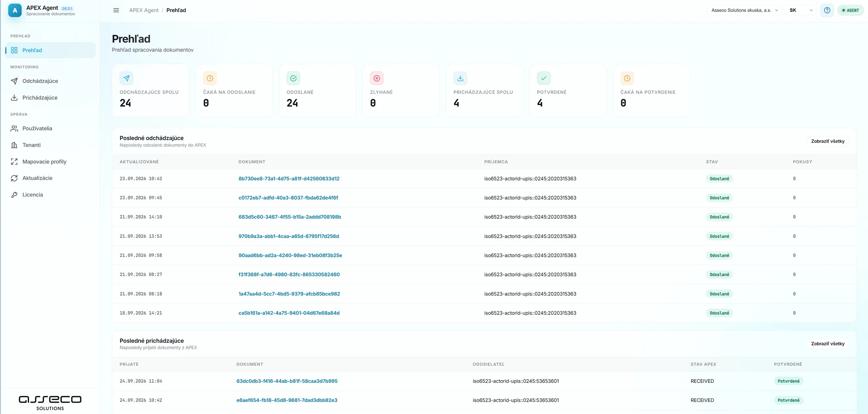Click the Zlyhané error icon

(377, 78)
